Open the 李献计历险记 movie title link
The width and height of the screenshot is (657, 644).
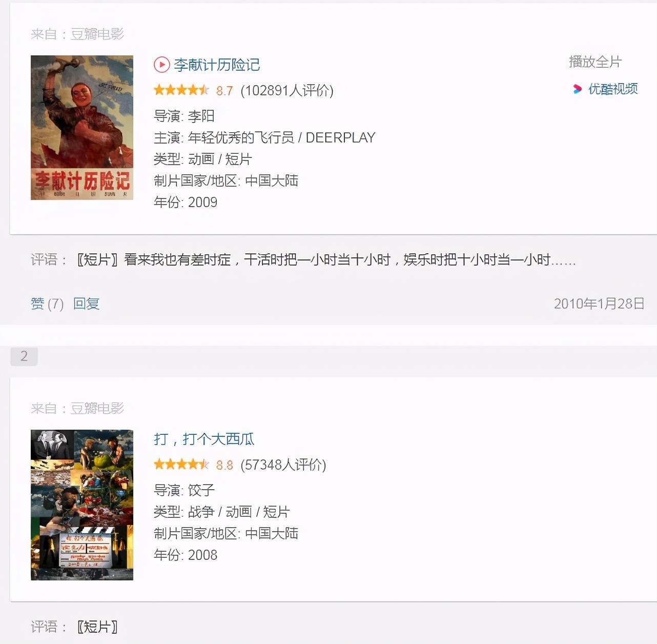(x=217, y=65)
